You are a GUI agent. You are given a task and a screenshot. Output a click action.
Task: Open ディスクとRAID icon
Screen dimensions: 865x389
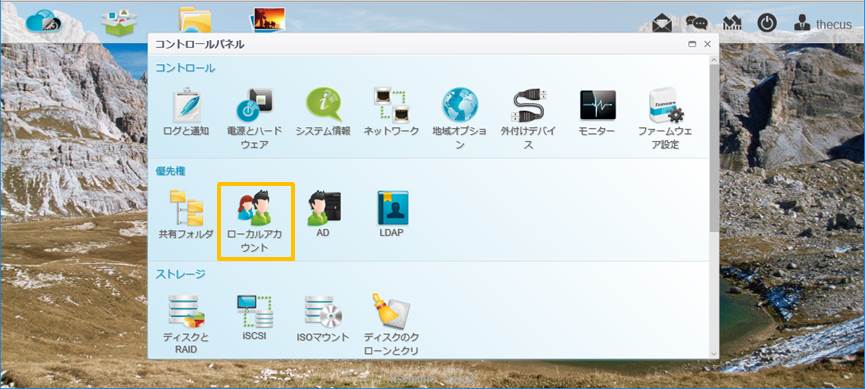[x=186, y=311]
